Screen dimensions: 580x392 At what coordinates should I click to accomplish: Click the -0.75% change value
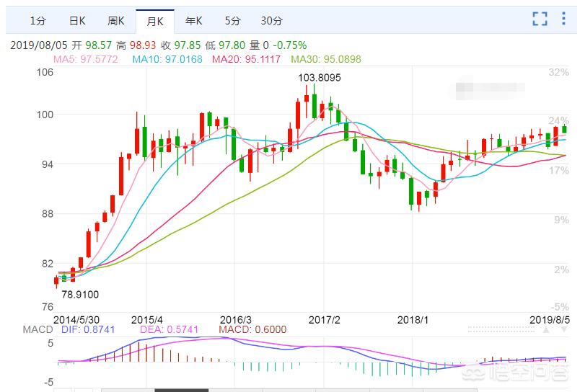pyautogui.click(x=290, y=45)
